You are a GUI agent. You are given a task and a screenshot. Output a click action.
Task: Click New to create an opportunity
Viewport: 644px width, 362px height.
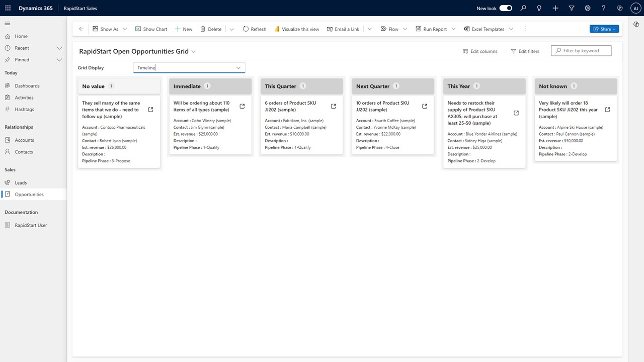point(184,29)
